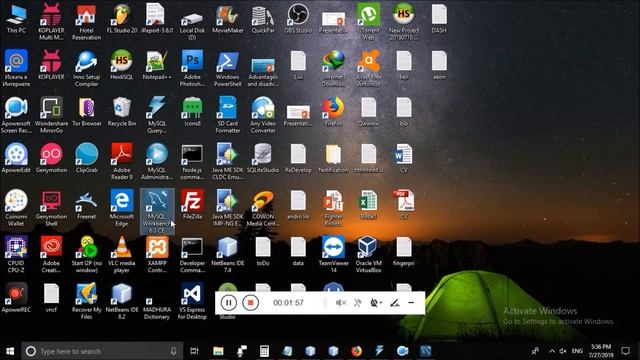Open Calculator from the taskbar
Viewport: 640px width, 360px height.
(x=264, y=351)
